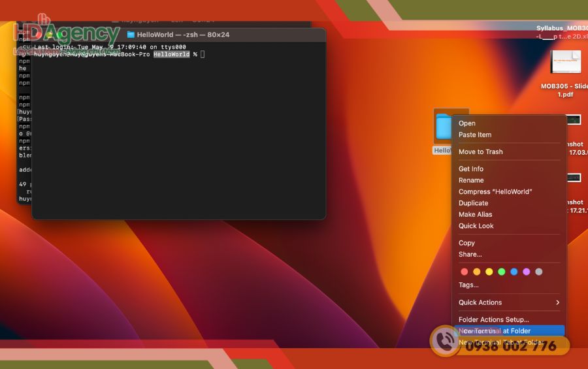
Task: Click the HelloWorld folder icon on desktop
Action: coord(444,126)
